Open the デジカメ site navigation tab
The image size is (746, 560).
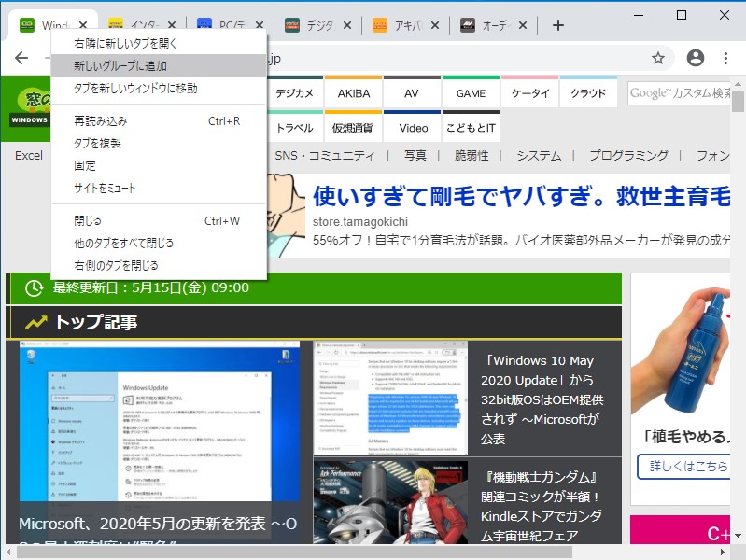pos(295,92)
